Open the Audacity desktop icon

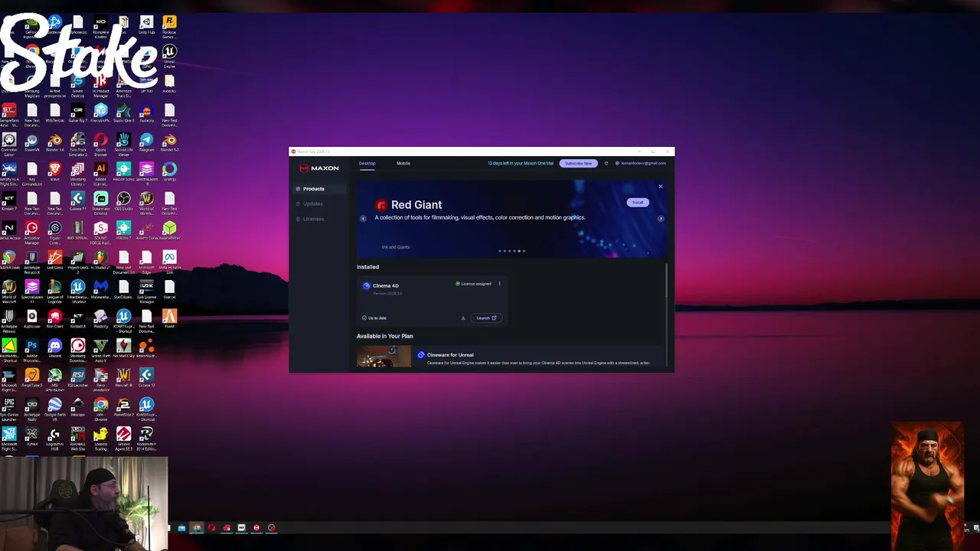(x=146, y=114)
